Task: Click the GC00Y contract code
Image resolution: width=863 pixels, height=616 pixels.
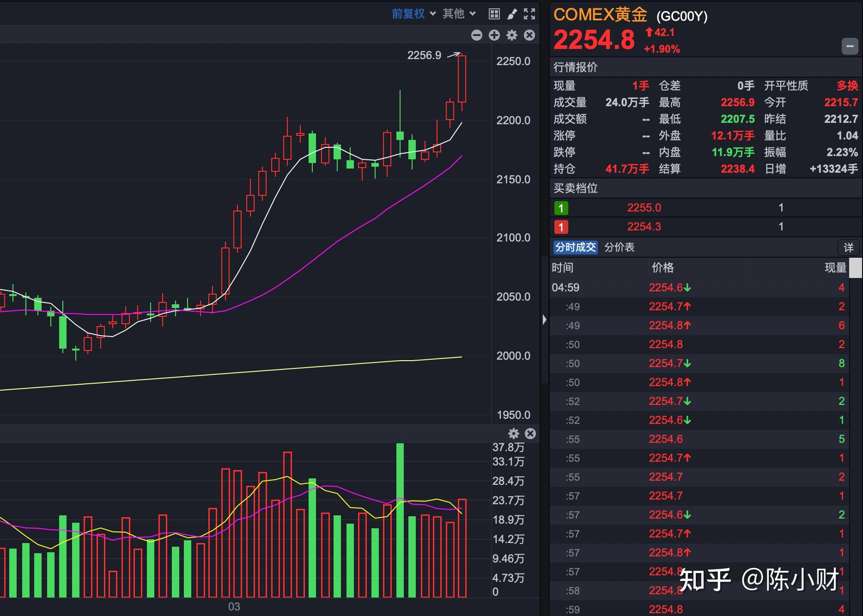Action: 682,17
